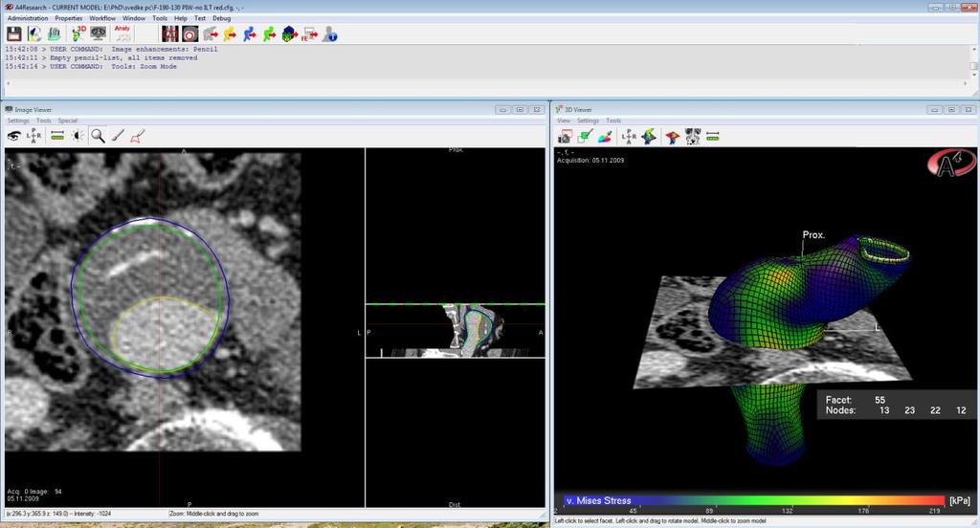Click the axial CT slice with aneurysm contours
Screen dimensions: 980x528
(x=153, y=300)
